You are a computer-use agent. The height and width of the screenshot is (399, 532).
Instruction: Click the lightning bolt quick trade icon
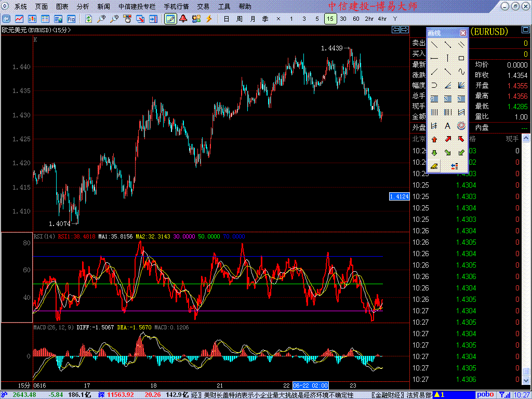(x=209, y=19)
